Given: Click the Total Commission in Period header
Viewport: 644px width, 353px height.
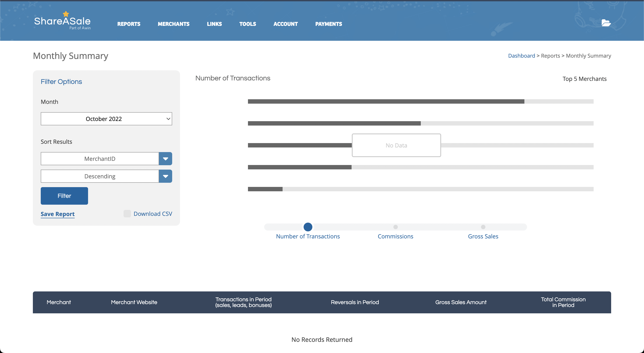Looking at the screenshot, I should [x=563, y=302].
